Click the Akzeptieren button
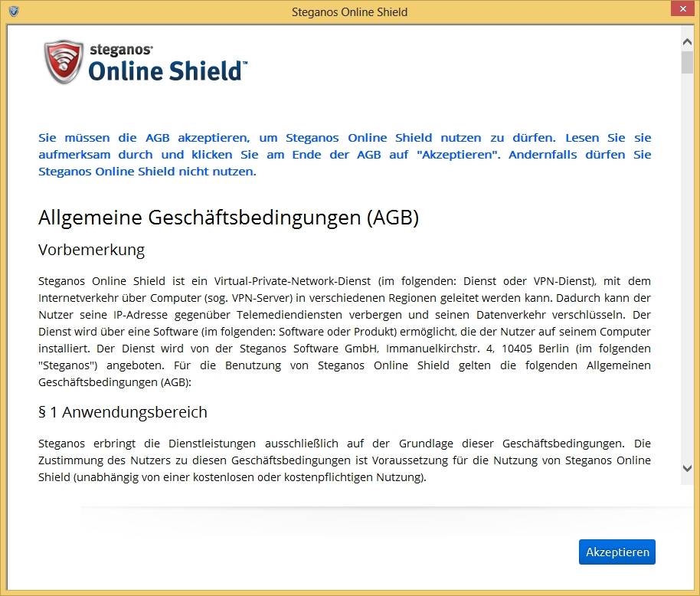This screenshot has height=596, width=700. (x=617, y=552)
